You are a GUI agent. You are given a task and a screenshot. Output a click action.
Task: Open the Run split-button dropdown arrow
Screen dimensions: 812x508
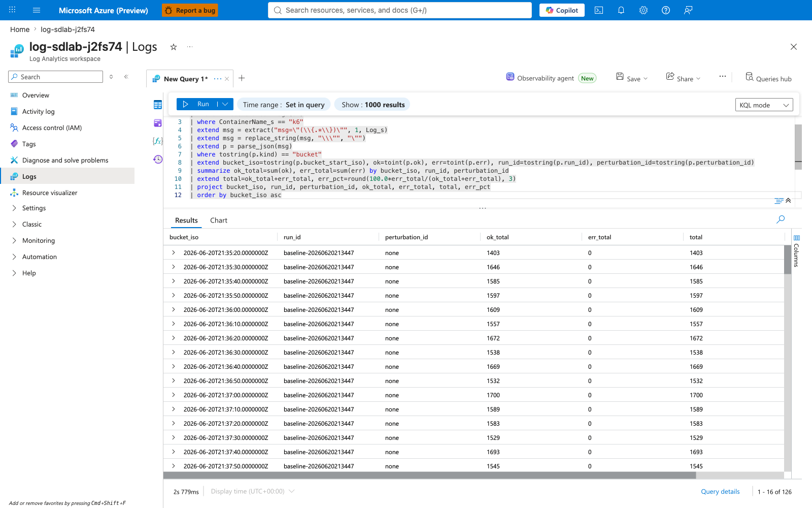(x=225, y=104)
